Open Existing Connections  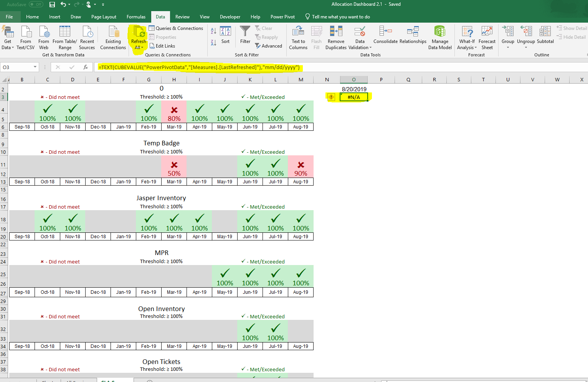pyautogui.click(x=113, y=38)
